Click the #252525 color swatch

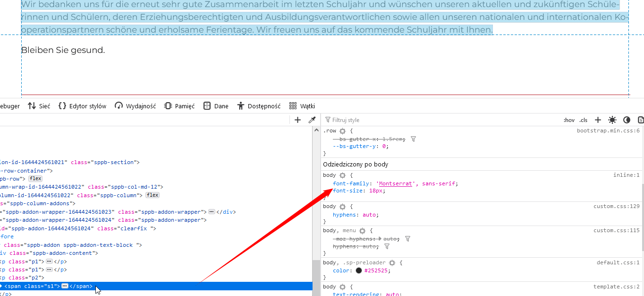pyautogui.click(x=359, y=271)
